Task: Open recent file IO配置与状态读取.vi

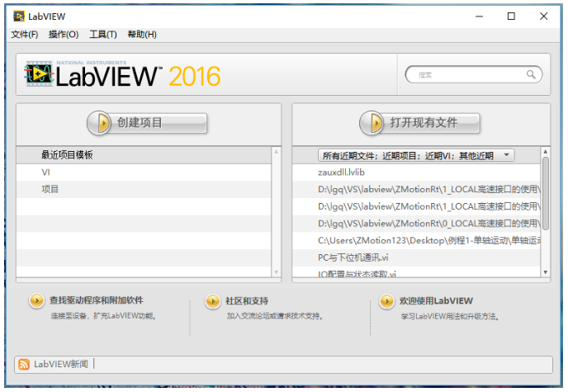Action: coord(416,272)
